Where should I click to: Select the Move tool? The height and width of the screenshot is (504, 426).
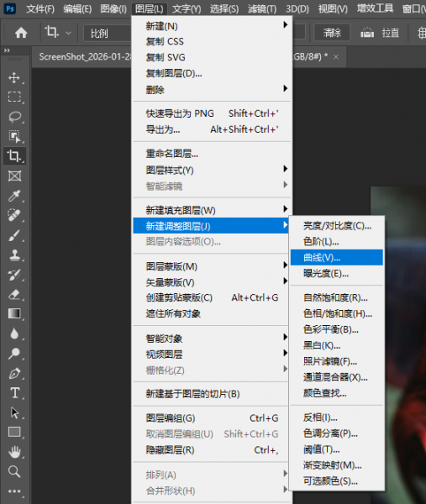click(14, 77)
